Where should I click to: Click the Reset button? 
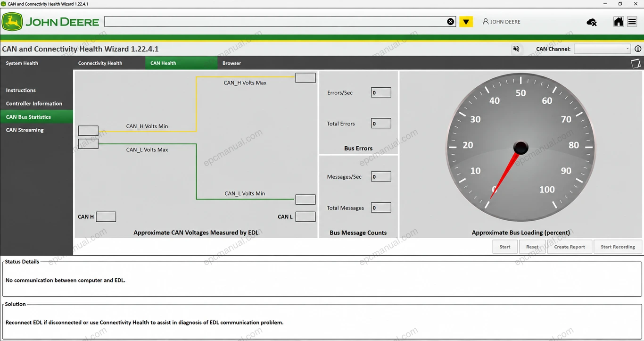[x=532, y=247]
